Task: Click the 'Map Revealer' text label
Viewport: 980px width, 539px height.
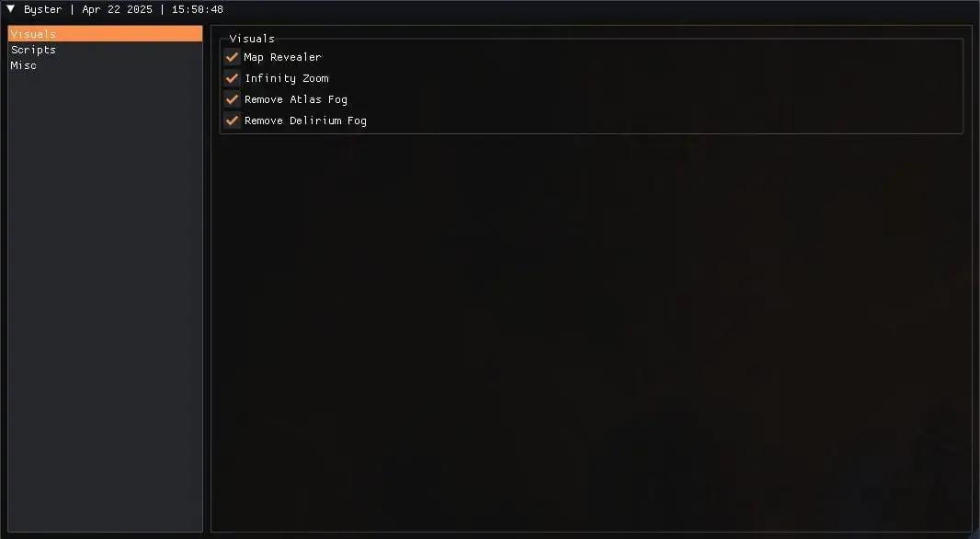Action: pyautogui.click(x=282, y=57)
